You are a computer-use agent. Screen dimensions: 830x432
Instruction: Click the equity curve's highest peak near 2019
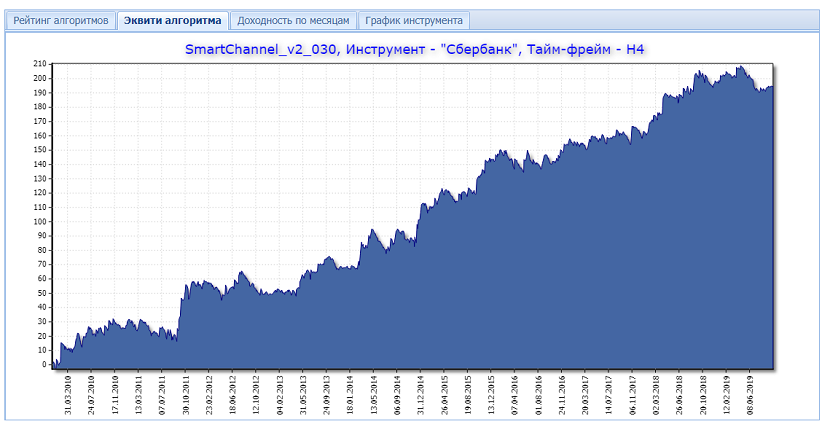click(x=740, y=67)
